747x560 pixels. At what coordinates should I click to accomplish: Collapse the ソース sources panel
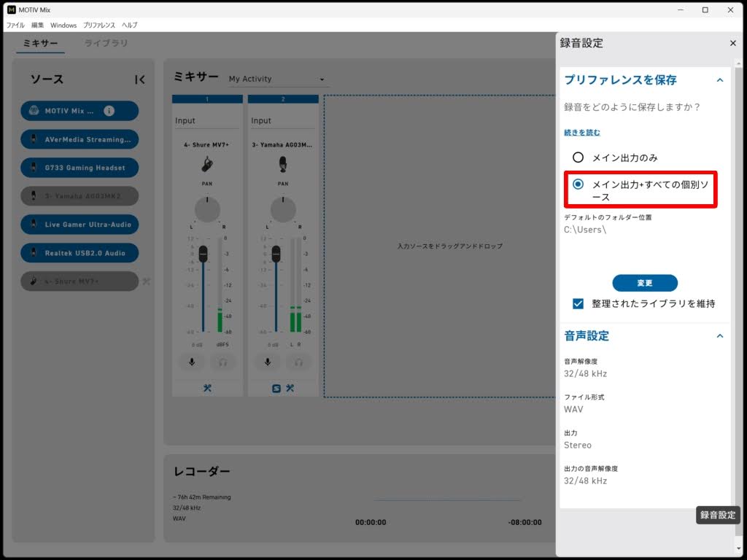140,79
